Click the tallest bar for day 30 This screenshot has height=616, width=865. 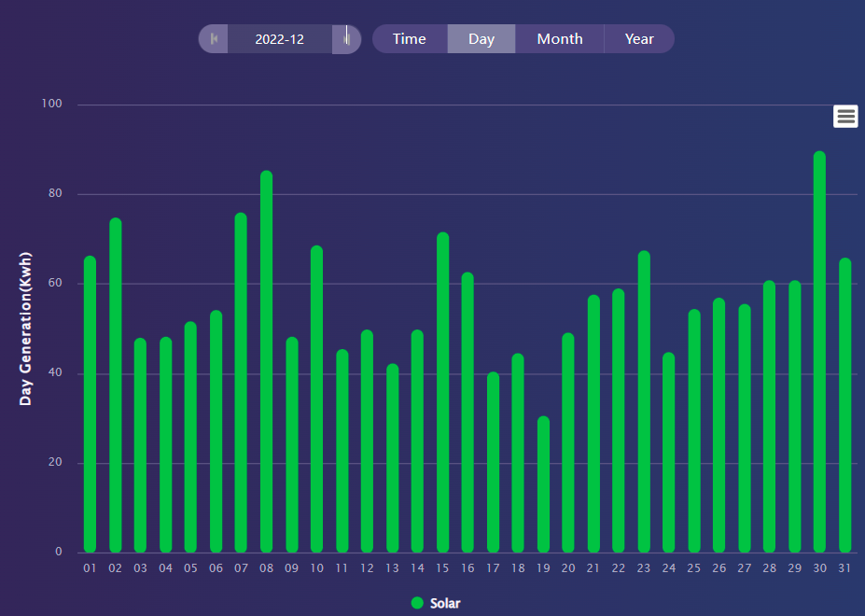[x=820, y=355]
